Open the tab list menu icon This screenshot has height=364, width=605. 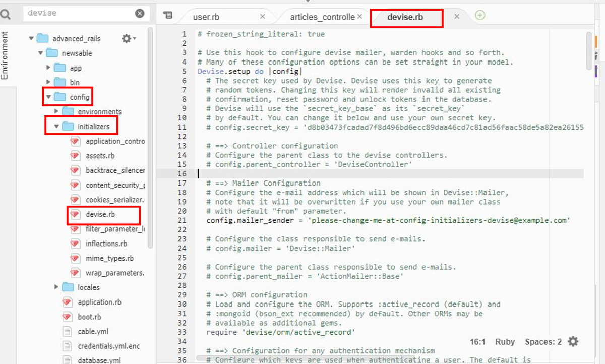pos(168,16)
